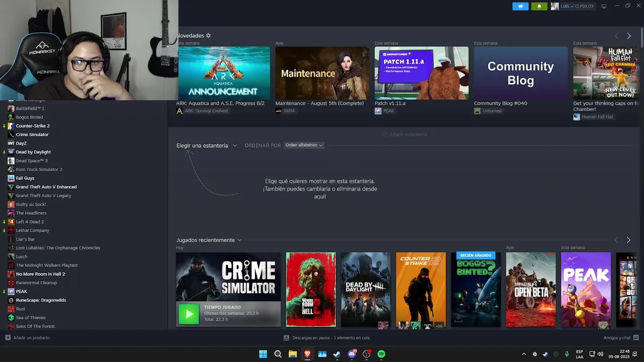Select Sea of Thieves in list
644x362 pixels.
coord(31,317)
